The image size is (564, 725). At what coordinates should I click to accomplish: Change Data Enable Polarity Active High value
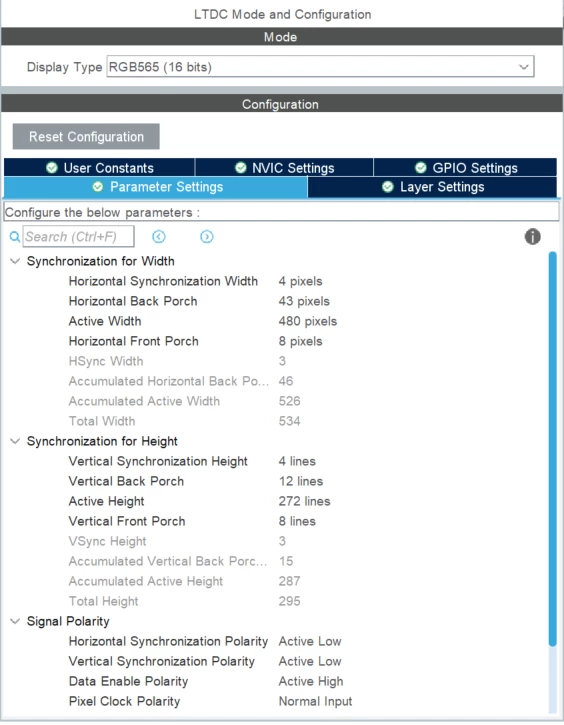pos(311,681)
